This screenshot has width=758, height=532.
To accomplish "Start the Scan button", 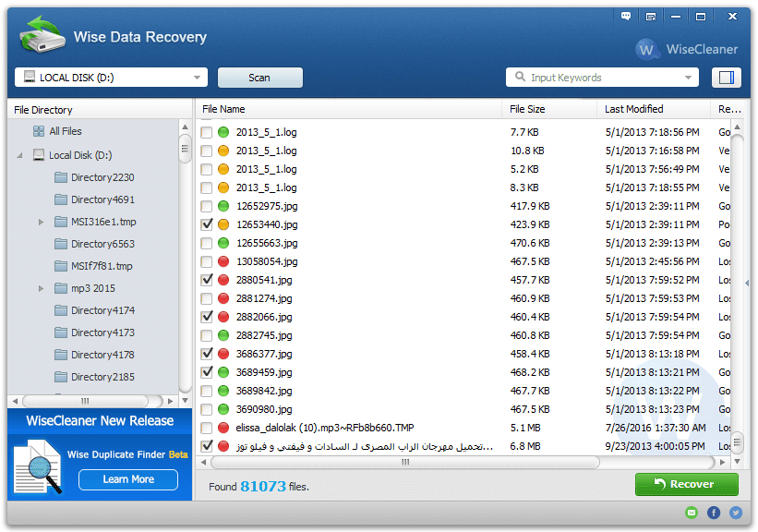I will (x=260, y=78).
